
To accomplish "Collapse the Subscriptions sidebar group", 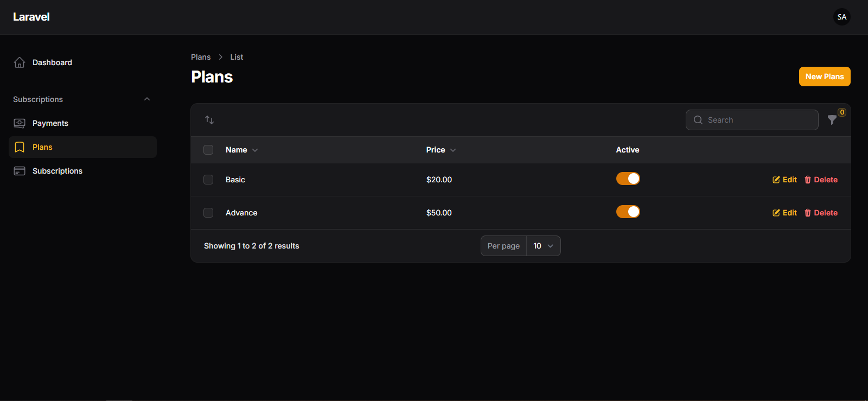I will tap(147, 99).
